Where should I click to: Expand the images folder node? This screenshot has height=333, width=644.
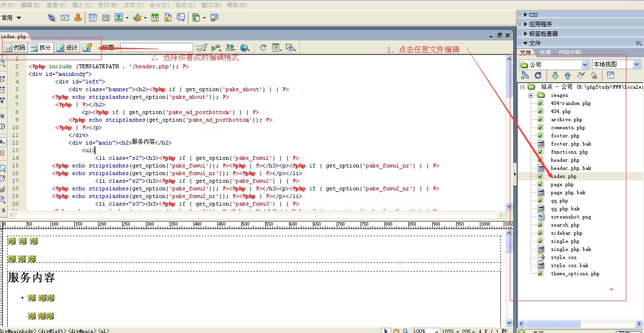pyautogui.click(x=530, y=95)
